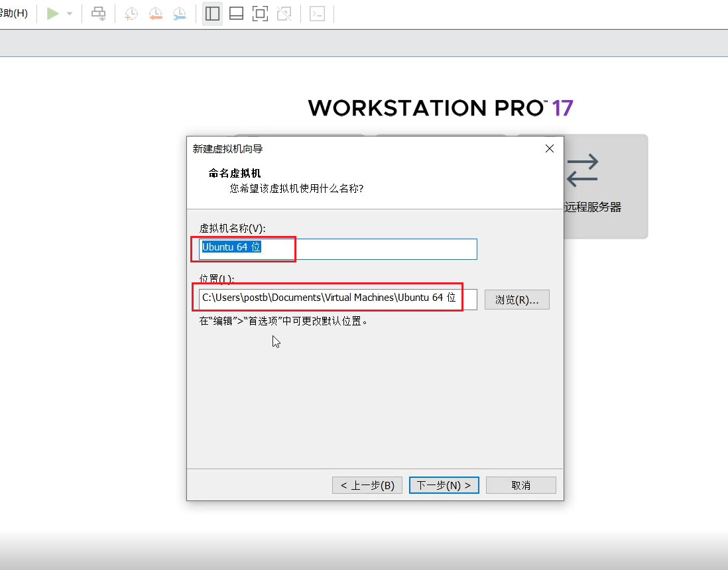The width and height of the screenshot is (728, 570).
Task: Click the green Power On play icon
Action: coord(53,13)
